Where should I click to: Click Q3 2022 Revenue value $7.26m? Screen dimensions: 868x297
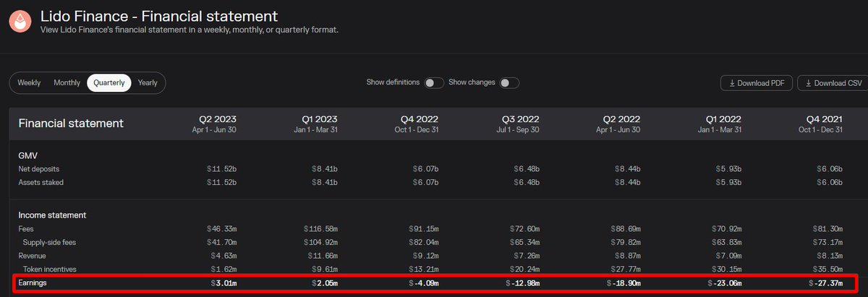(x=527, y=256)
